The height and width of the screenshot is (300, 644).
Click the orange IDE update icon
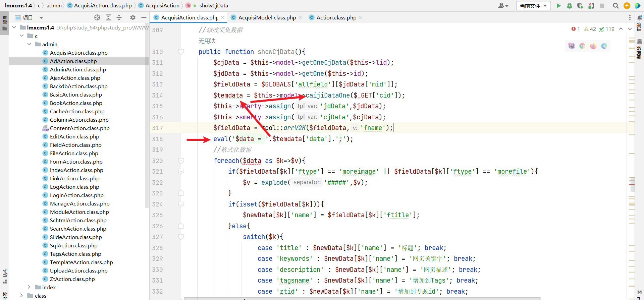coord(627,6)
